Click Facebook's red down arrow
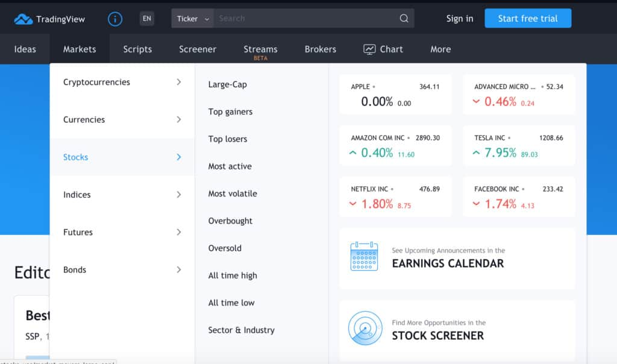This screenshot has height=364, width=617. (476, 204)
